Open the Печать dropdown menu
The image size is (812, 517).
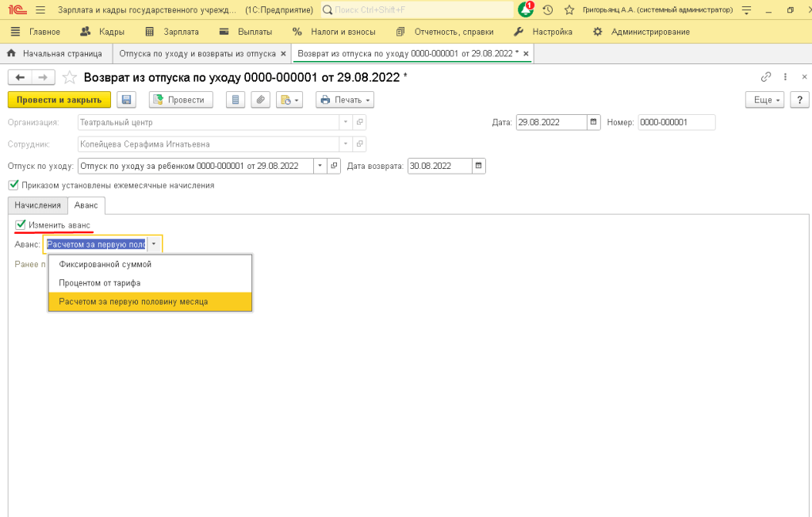point(344,100)
